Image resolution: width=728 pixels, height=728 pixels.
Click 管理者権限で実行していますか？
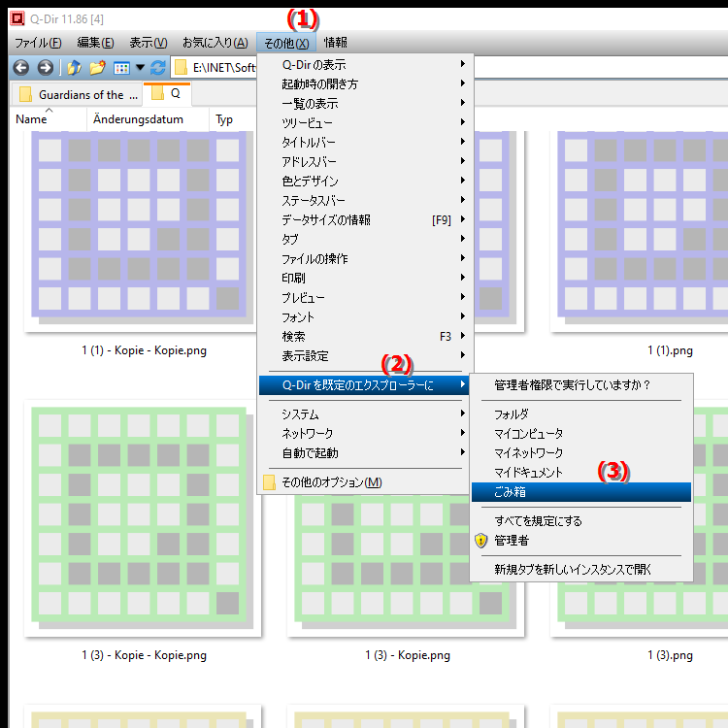(581, 385)
